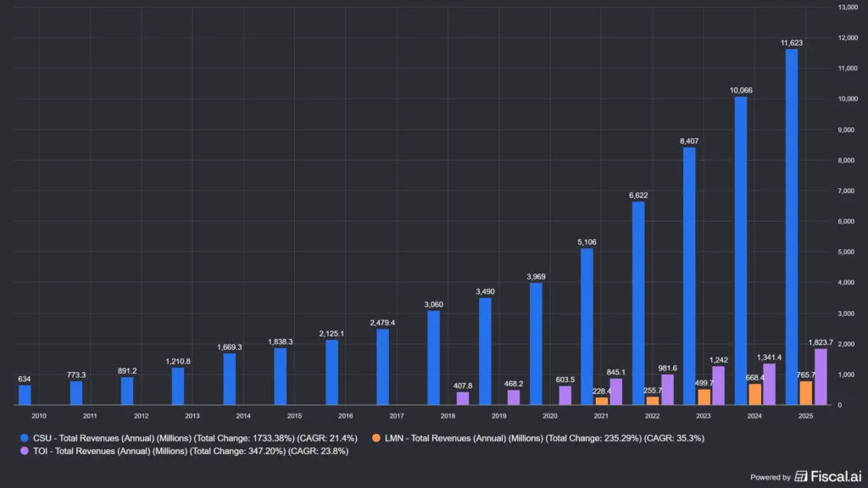Viewport: 868px width, 488px height.
Task: Select the blue CSU bar for 2020
Action: click(x=536, y=344)
